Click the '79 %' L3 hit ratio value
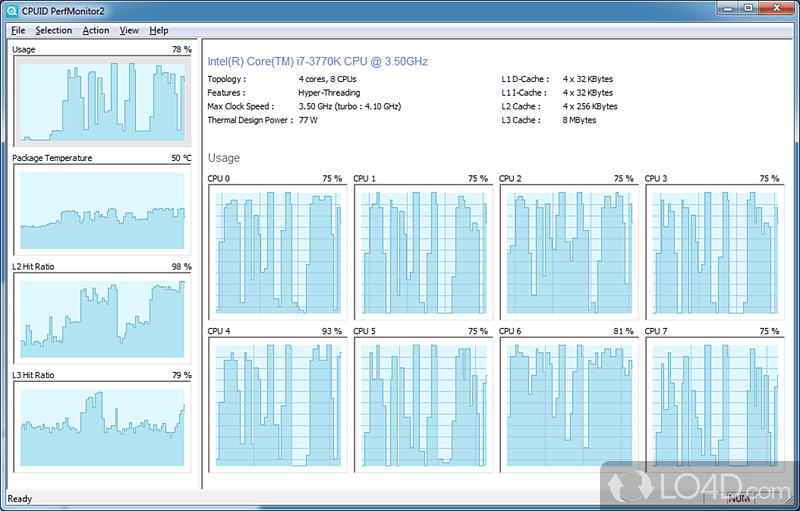Viewport: 800px width, 511px height. pyautogui.click(x=182, y=375)
